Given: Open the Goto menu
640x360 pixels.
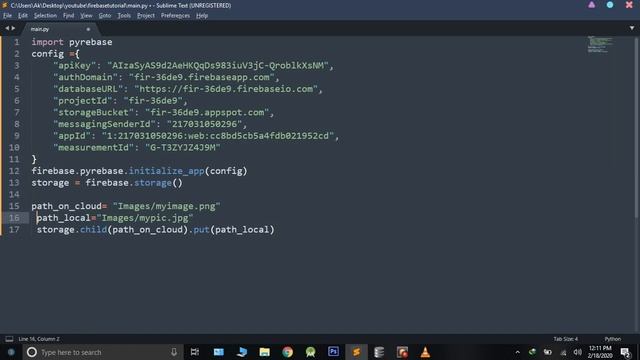Looking at the screenshot, I should coord(105,16).
